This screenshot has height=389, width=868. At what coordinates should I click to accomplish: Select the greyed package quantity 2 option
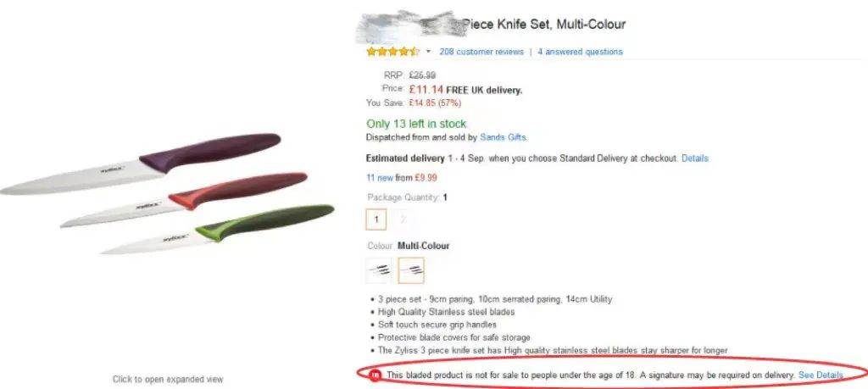click(x=403, y=220)
